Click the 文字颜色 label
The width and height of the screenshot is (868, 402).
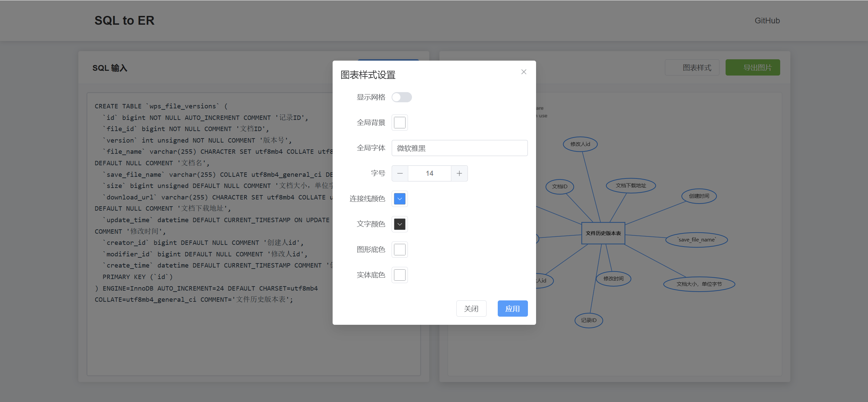tap(371, 224)
